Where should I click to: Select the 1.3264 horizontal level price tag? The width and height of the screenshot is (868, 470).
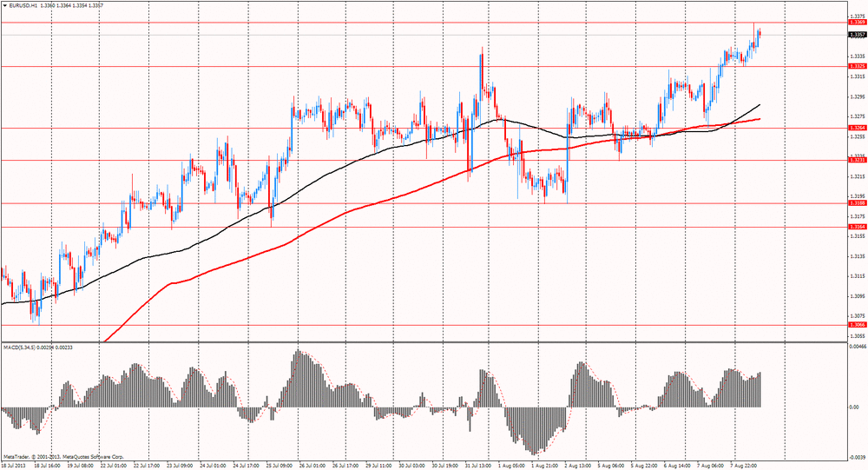(x=858, y=128)
